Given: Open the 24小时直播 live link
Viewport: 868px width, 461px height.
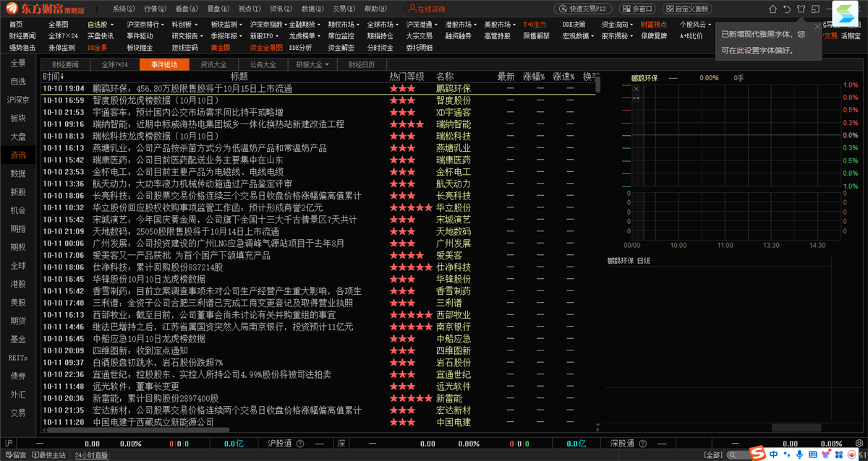Looking at the screenshot, I should tap(92, 455).
